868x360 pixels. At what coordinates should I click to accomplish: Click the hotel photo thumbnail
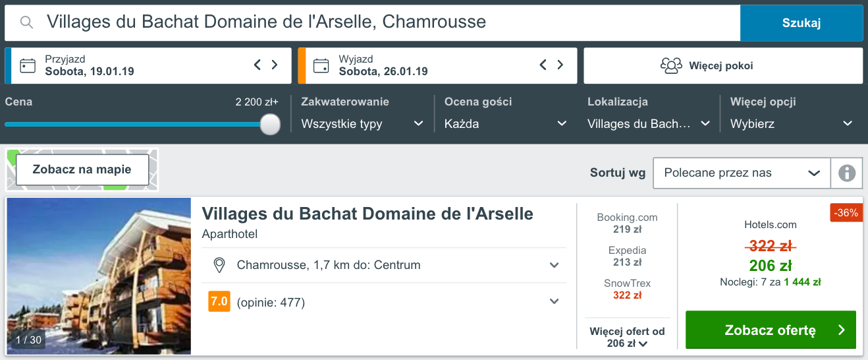99,276
